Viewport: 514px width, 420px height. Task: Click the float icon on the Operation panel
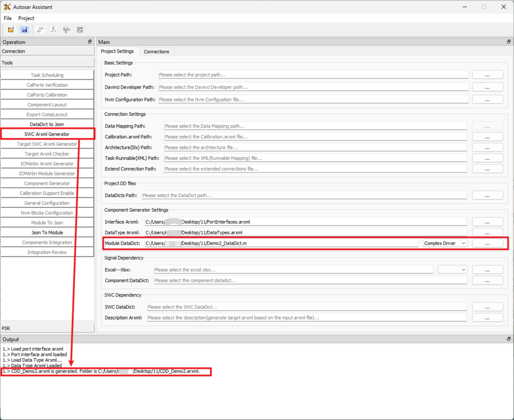click(x=89, y=42)
